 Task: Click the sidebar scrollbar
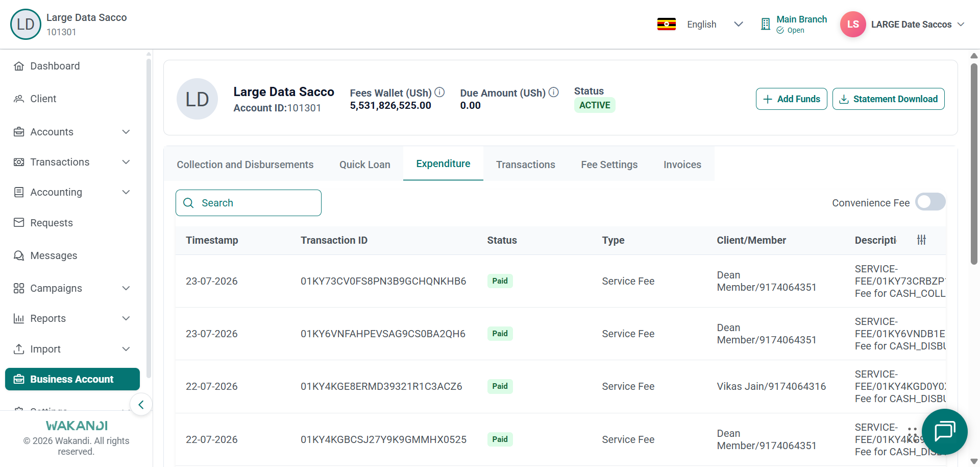click(149, 217)
